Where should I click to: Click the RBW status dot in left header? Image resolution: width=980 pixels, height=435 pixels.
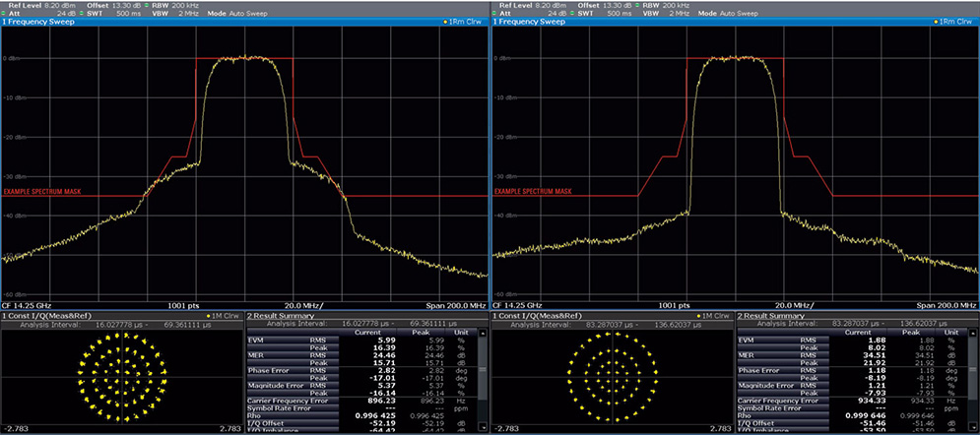pyautogui.click(x=146, y=5)
